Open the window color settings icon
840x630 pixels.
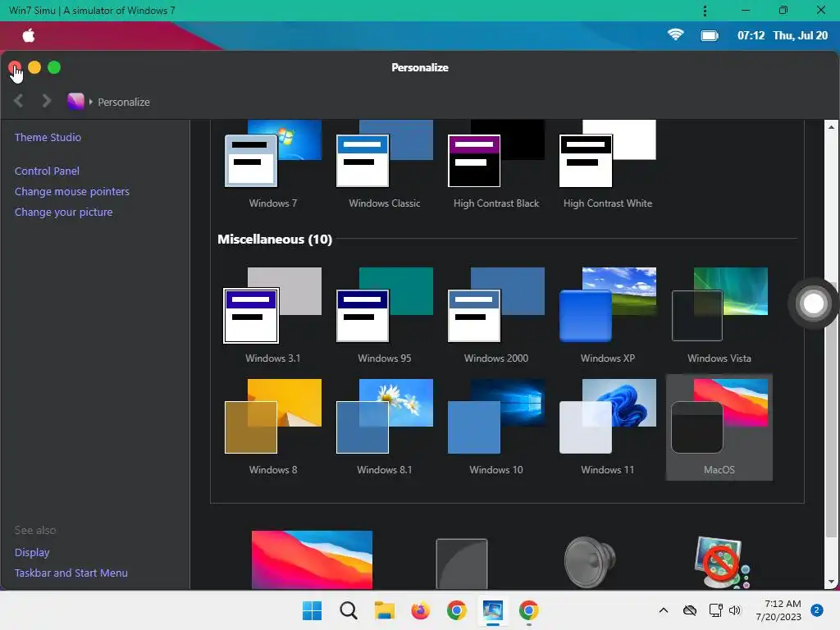point(462,564)
